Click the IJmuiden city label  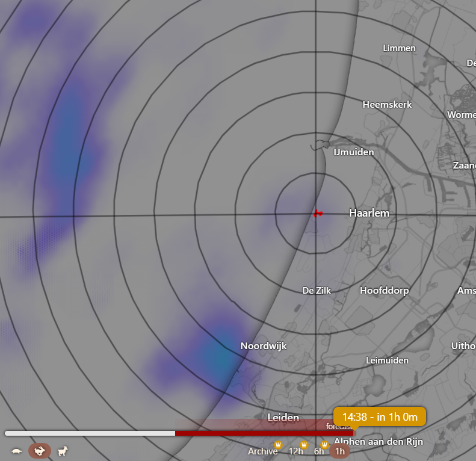click(354, 152)
